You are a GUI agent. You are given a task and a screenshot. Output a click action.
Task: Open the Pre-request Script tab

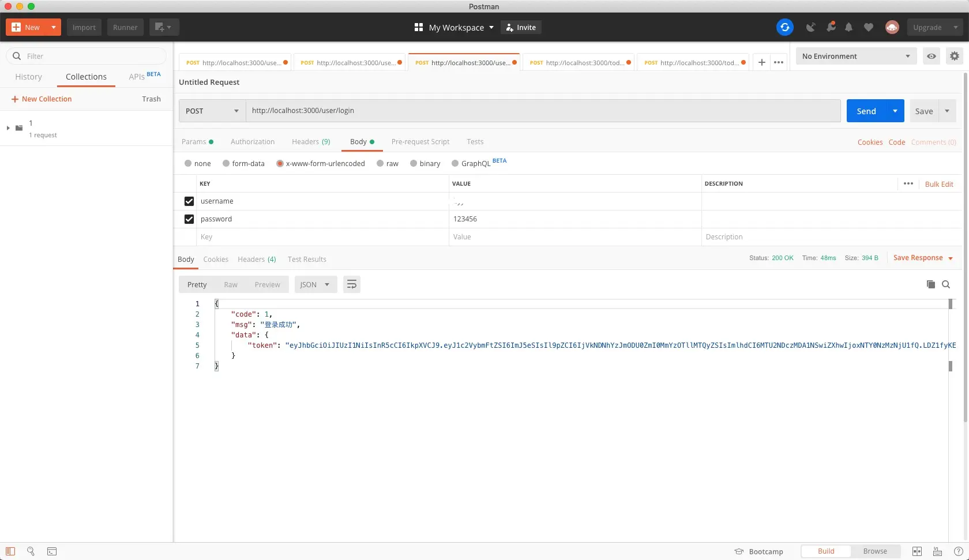click(420, 142)
